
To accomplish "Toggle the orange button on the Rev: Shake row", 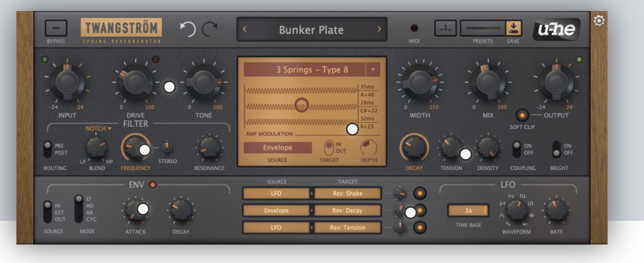I will (x=420, y=193).
